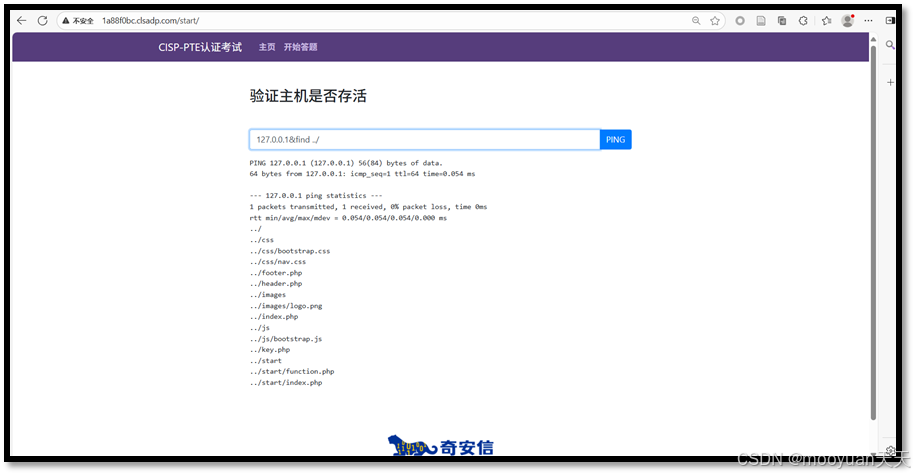Click the 奇安信 footer logo

pos(441,446)
